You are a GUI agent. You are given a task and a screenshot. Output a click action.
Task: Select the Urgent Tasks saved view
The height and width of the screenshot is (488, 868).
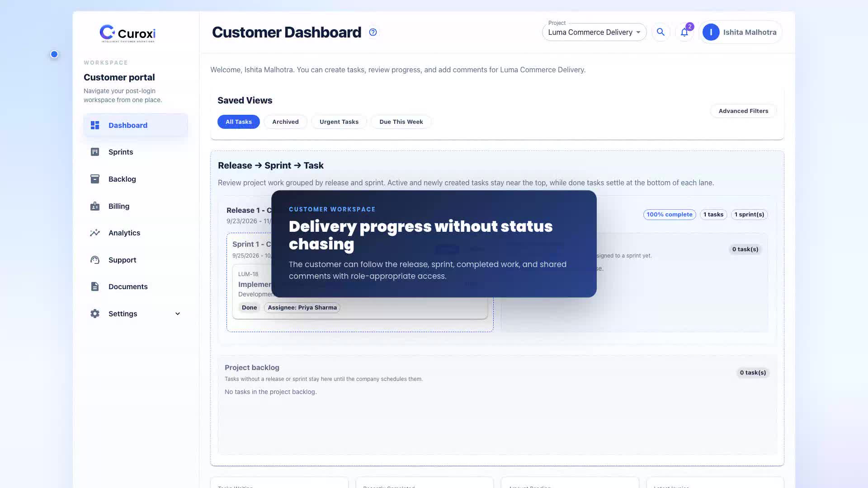click(339, 122)
